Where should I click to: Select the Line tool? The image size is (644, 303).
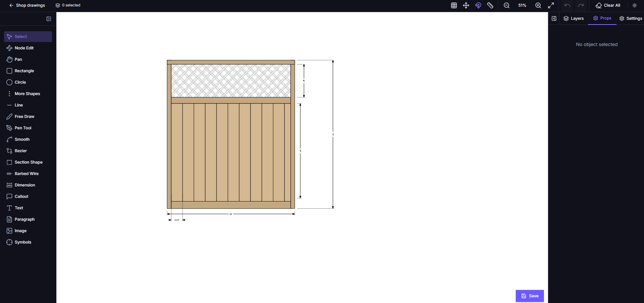pos(28,105)
